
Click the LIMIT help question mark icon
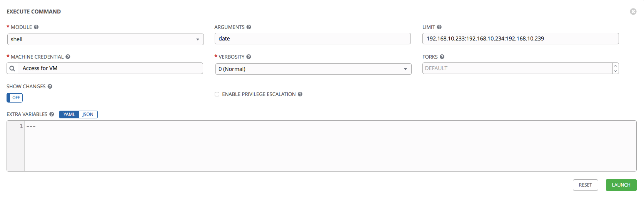(x=439, y=27)
